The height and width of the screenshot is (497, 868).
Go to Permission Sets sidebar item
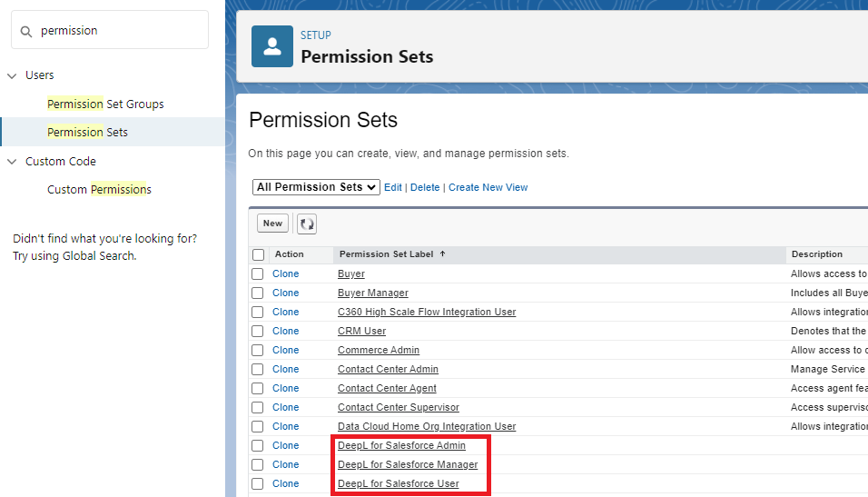point(87,133)
